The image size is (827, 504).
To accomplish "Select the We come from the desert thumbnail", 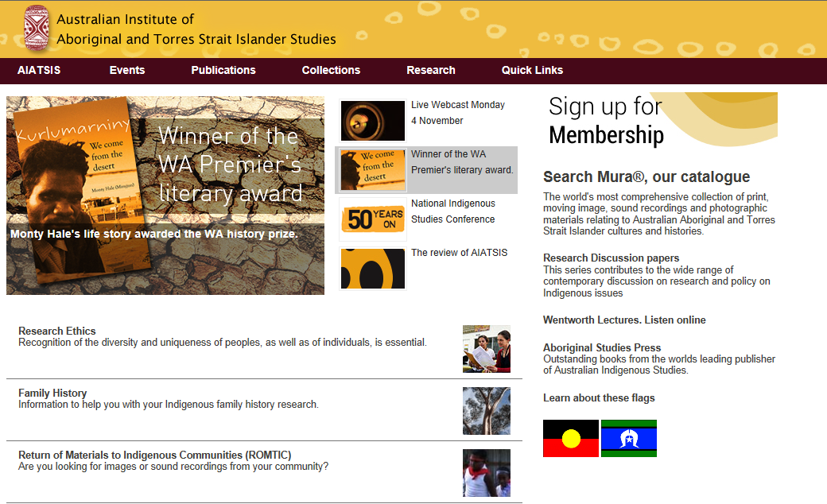I will point(373,170).
